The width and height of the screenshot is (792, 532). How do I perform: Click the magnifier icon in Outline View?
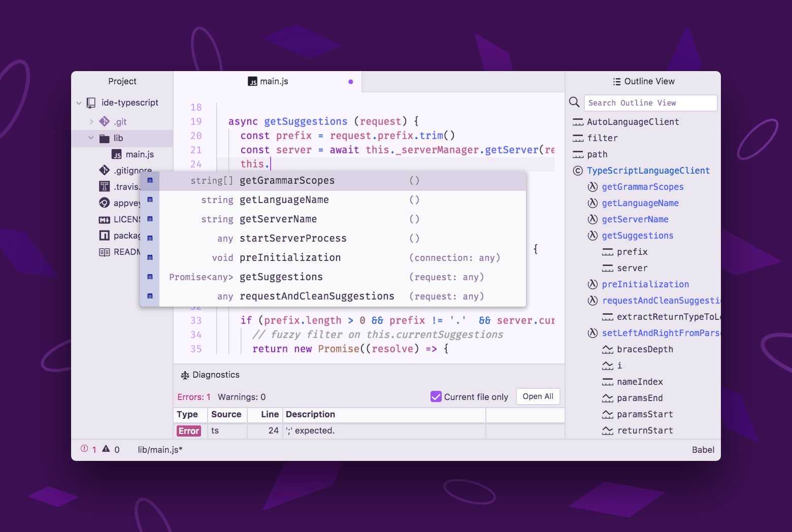point(574,102)
